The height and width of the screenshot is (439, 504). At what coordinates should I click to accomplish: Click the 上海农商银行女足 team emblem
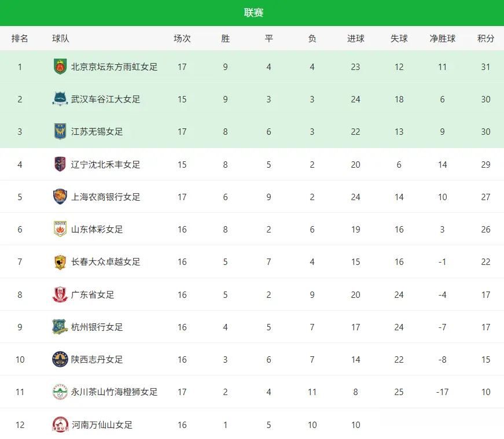pyautogui.click(x=60, y=197)
